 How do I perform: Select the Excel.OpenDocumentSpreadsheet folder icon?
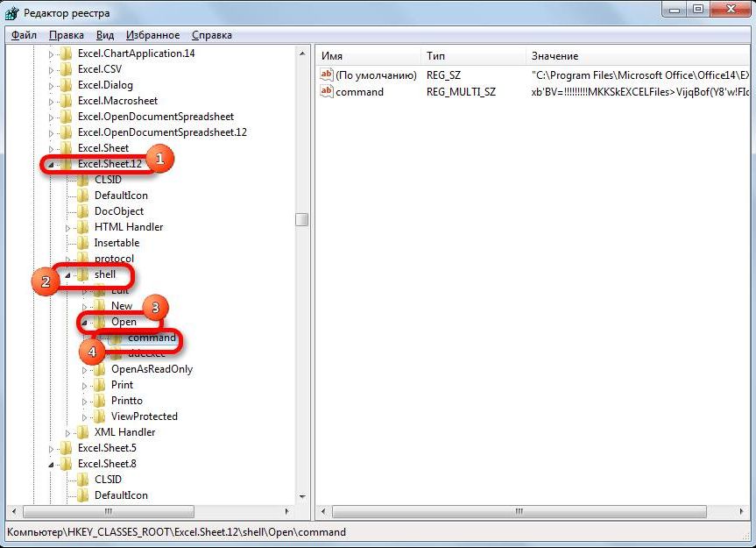[x=67, y=117]
